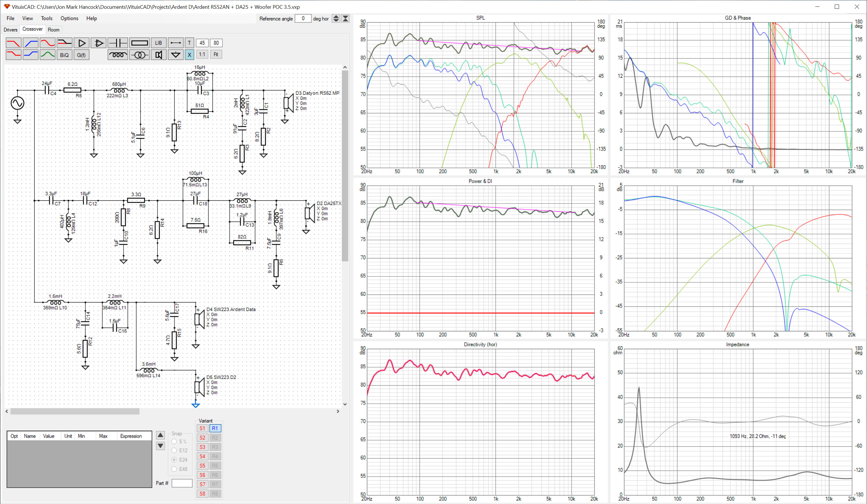Viewport: 867px width, 504px height.
Task: Activate variant S2 button
Action: tap(202, 438)
